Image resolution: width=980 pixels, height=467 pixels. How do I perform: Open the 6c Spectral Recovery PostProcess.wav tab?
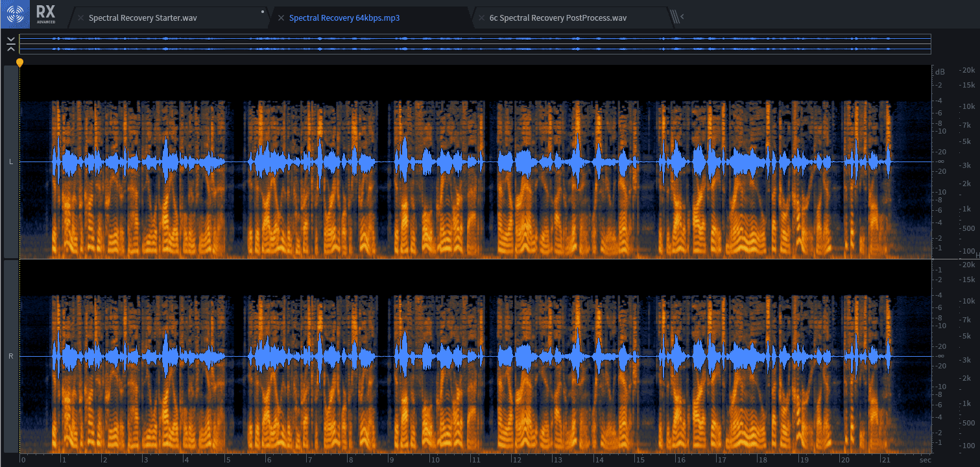(558, 18)
